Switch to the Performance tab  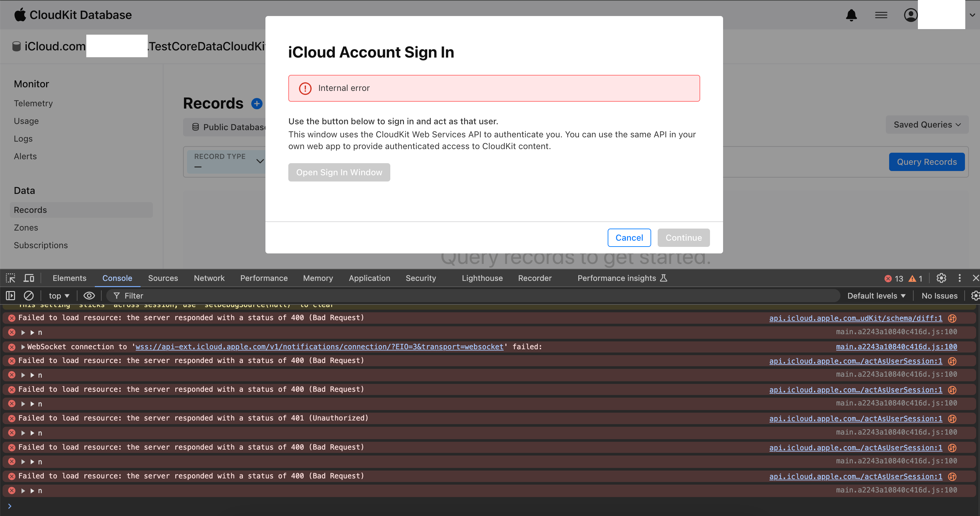point(264,278)
